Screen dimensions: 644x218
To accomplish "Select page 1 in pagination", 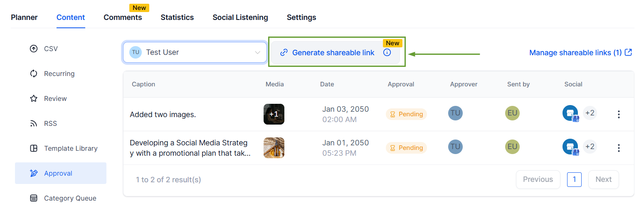I will click(x=574, y=179).
